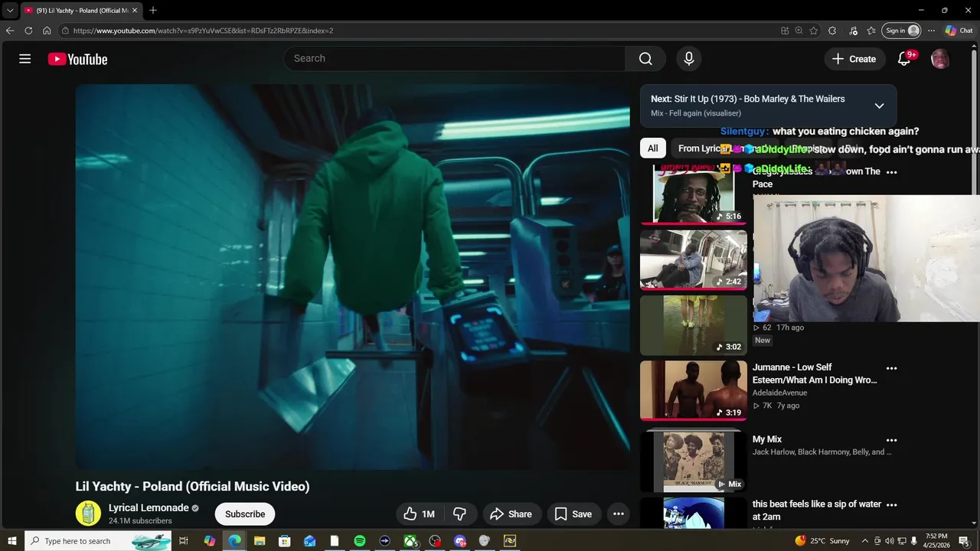
Task: Open Edge settings and more menu
Action: click(931, 31)
